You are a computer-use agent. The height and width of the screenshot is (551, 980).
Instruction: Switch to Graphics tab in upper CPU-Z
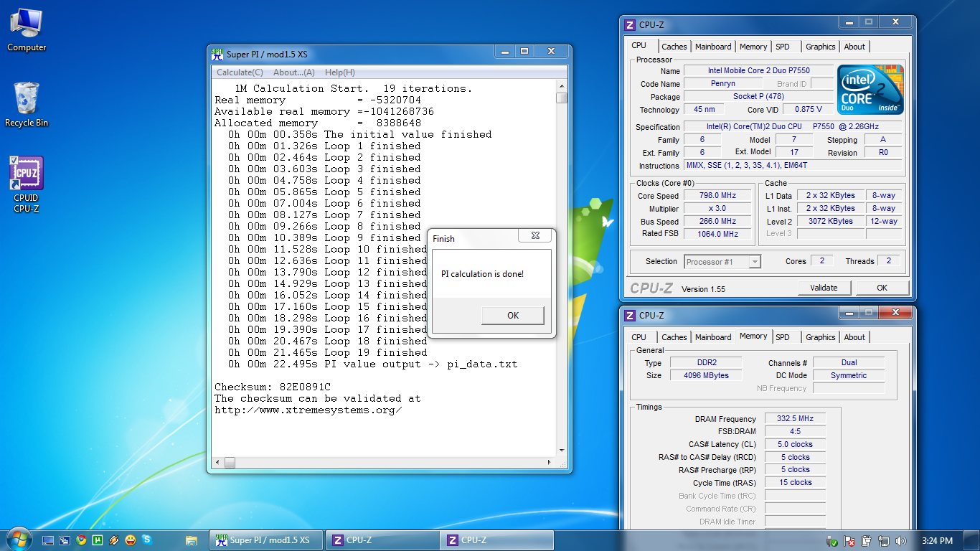pos(821,47)
